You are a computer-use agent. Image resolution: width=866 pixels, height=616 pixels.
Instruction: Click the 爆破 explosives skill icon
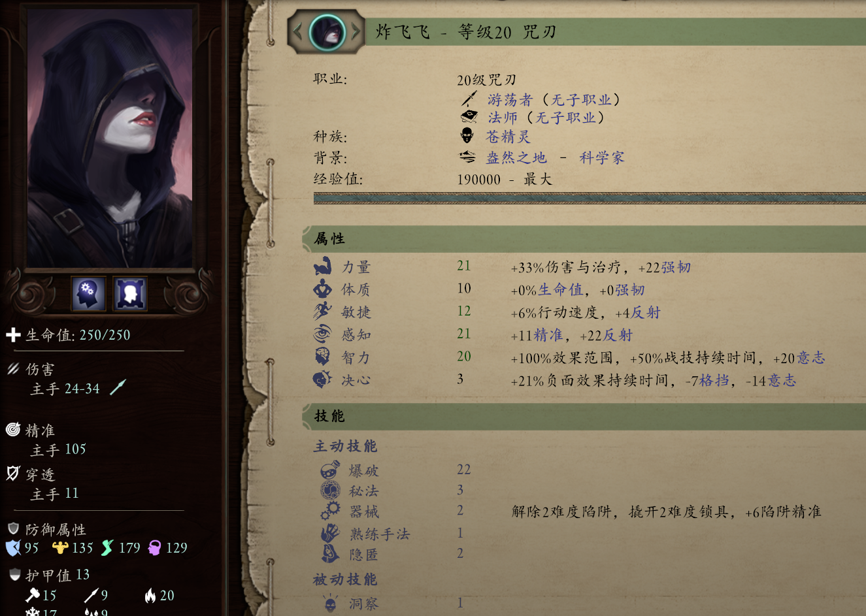click(330, 470)
